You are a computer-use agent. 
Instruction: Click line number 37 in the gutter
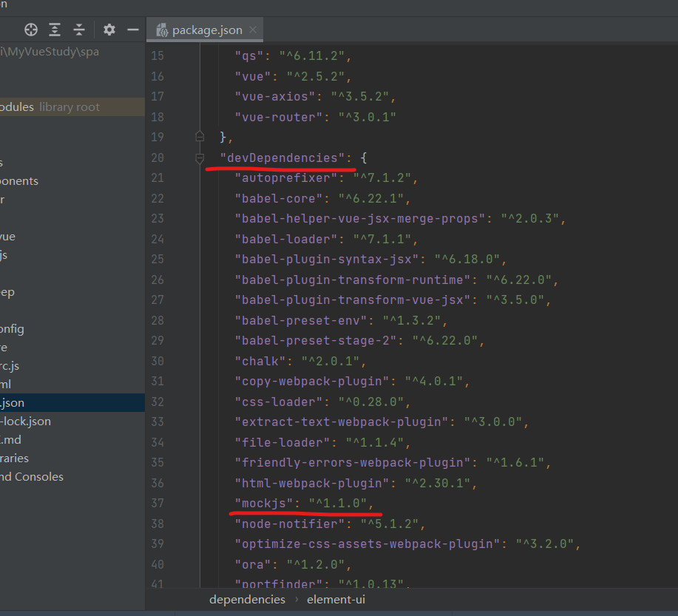[x=157, y=503]
